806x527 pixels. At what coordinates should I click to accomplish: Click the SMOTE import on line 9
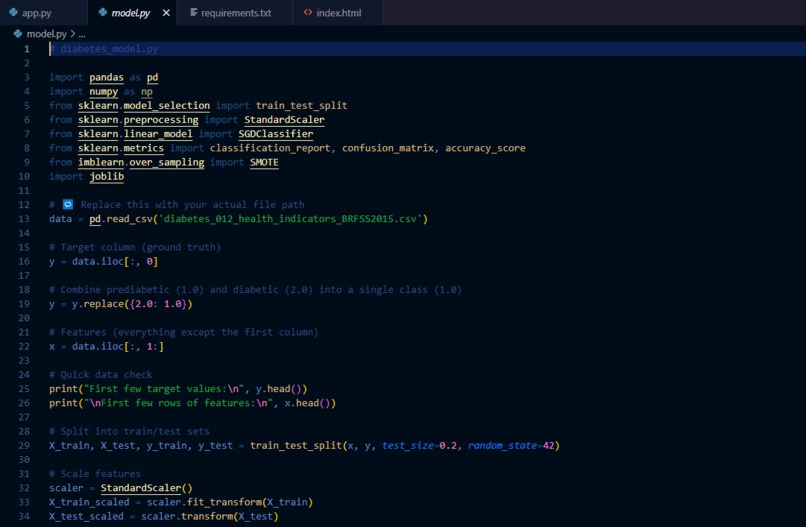(264, 162)
